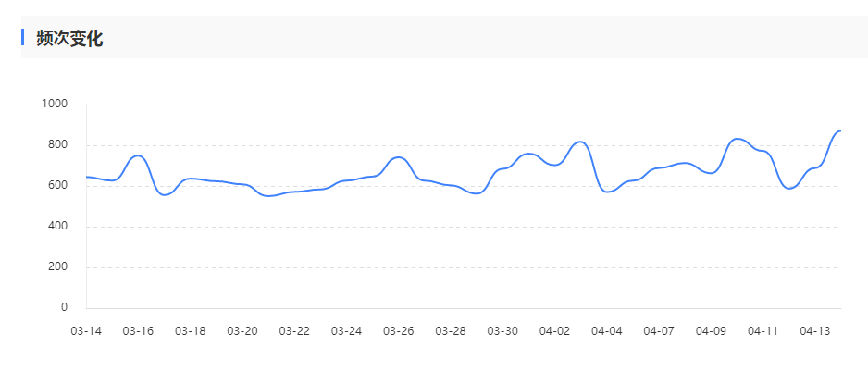Click the 03-30 date label
Screen dimensions: 868x371
[x=502, y=331]
